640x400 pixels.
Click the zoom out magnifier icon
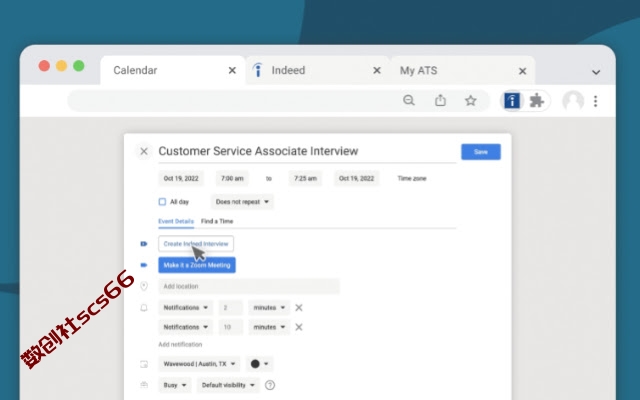pyautogui.click(x=409, y=100)
